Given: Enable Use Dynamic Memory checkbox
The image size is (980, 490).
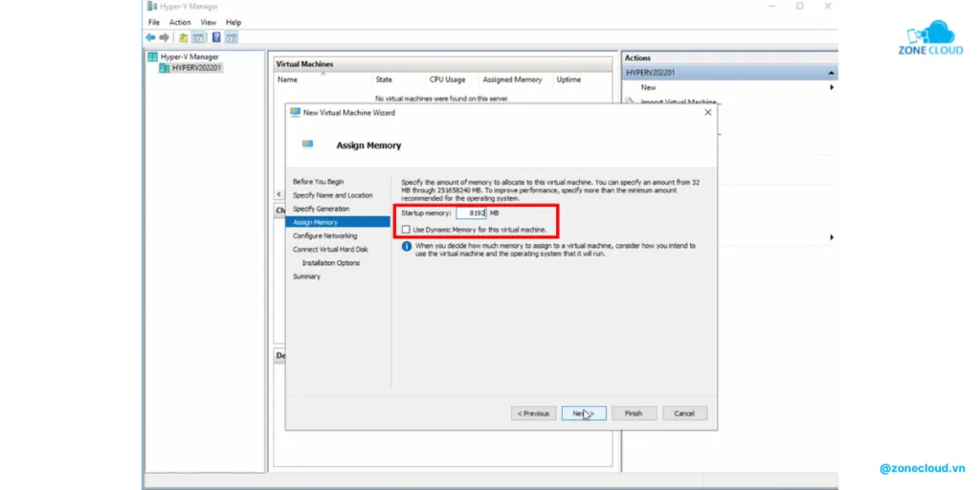Looking at the screenshot, I should [406, 230].
